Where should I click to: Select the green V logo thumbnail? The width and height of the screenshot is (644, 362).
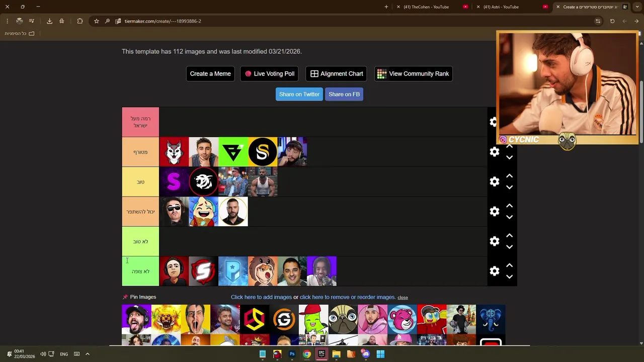click(233, 152)
